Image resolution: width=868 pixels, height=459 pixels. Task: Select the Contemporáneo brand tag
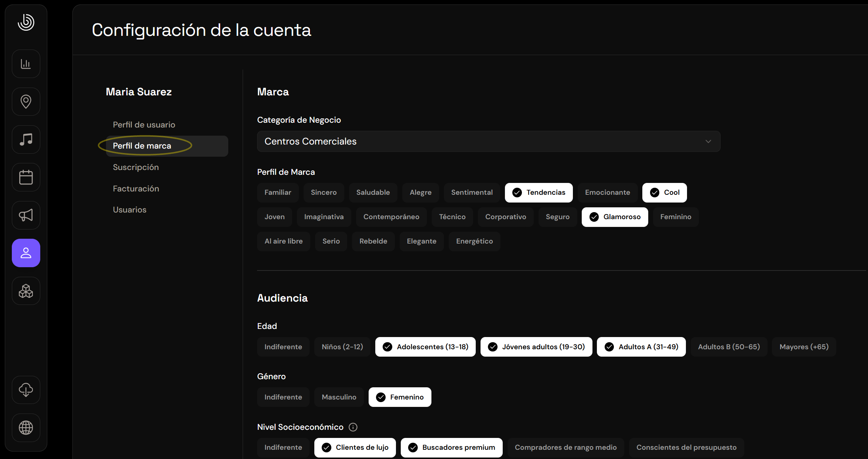click(391, 217)
